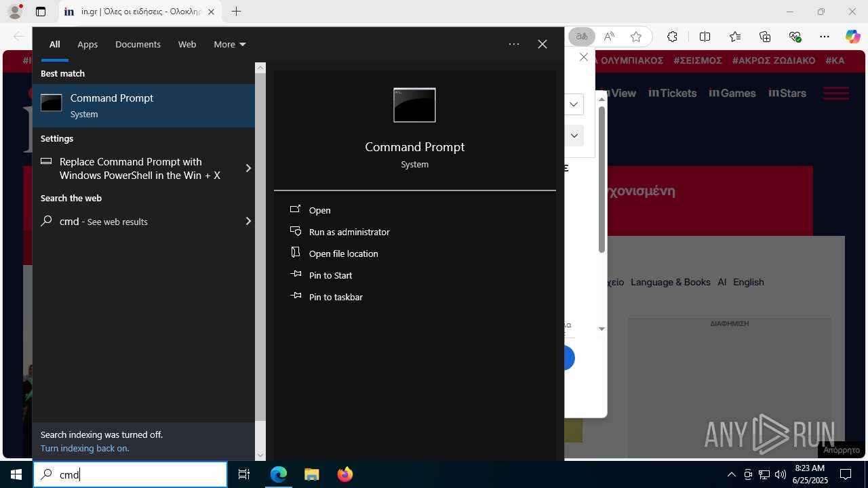868x488 pixels.
Task: Open the notification center icon
Action: [x=846, y=474]
